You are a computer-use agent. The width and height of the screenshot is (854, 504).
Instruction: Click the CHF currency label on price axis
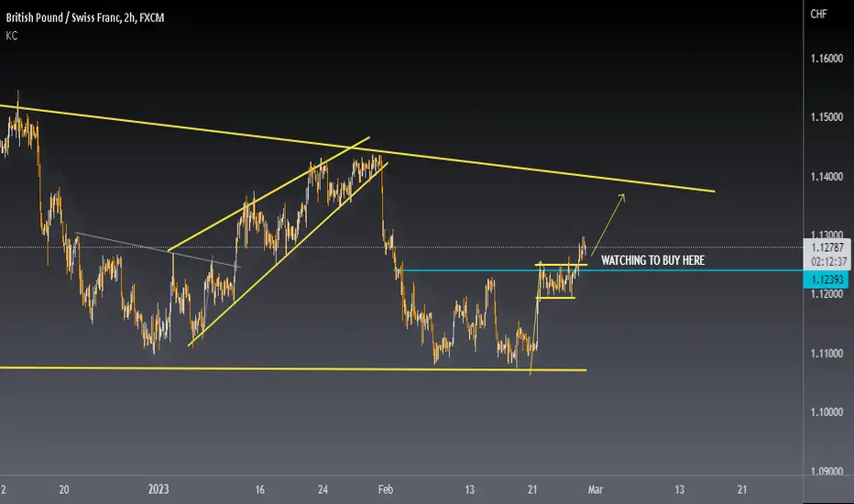tap(818, 14)
